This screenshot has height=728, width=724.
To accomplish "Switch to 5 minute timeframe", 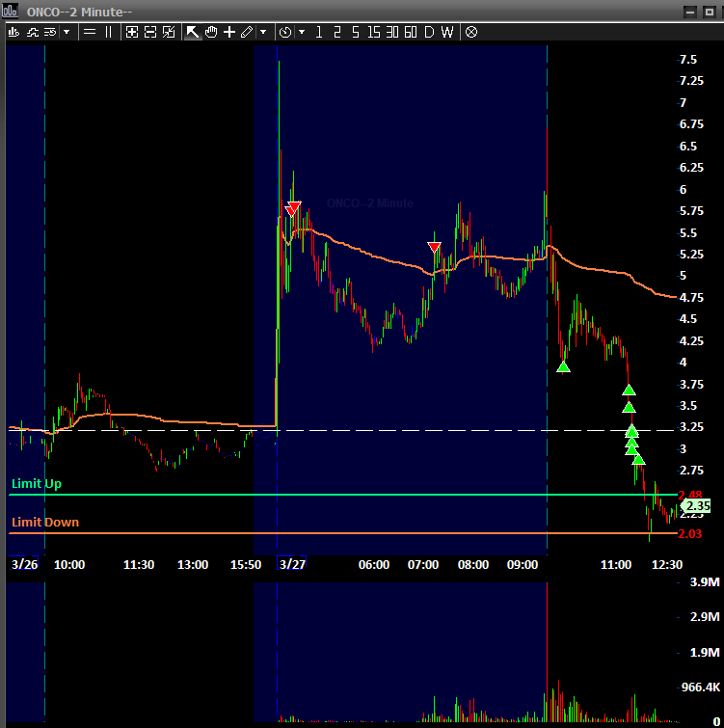I will [x=356, y=32].
